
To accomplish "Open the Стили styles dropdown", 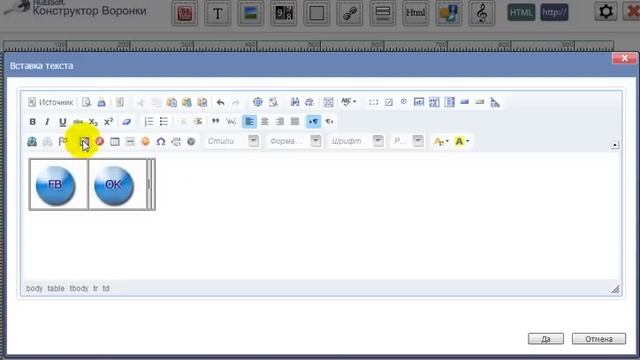I will [232, 141].
